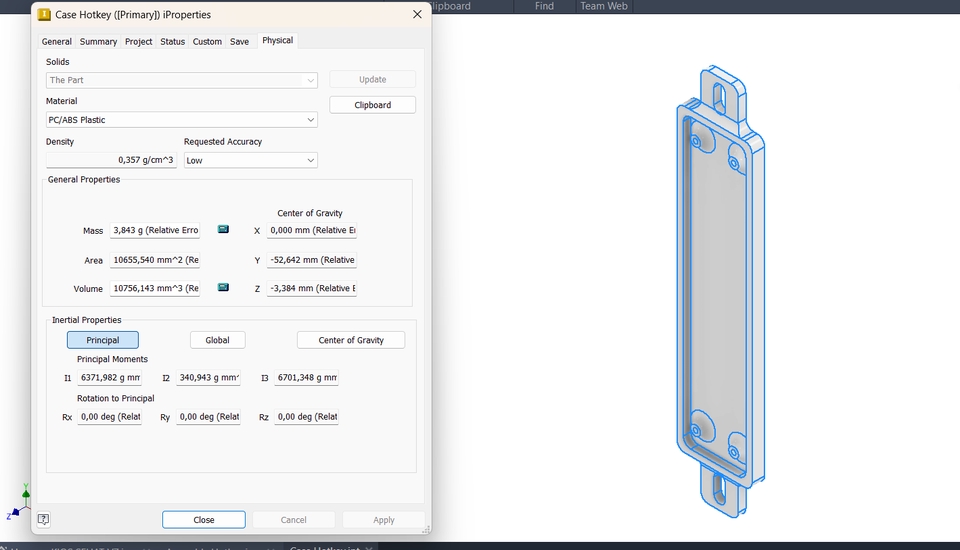The image size is (960, 550).
Task: Select the Physical tab
Action: point(277,40)
